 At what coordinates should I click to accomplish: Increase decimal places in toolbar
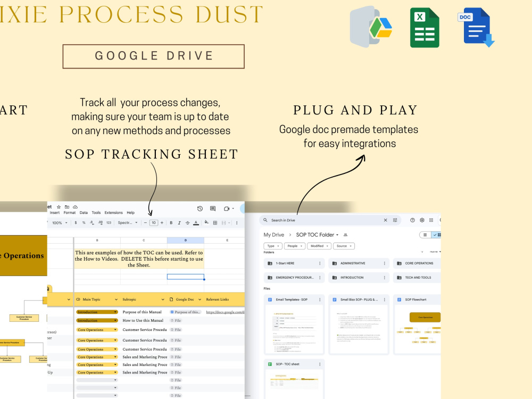pyautogui.click(x=101, y=223)
